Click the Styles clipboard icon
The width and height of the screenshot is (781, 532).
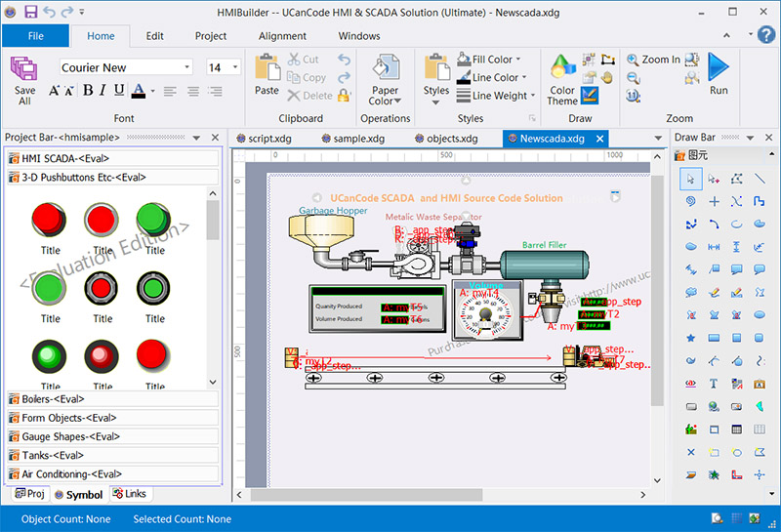436,67
